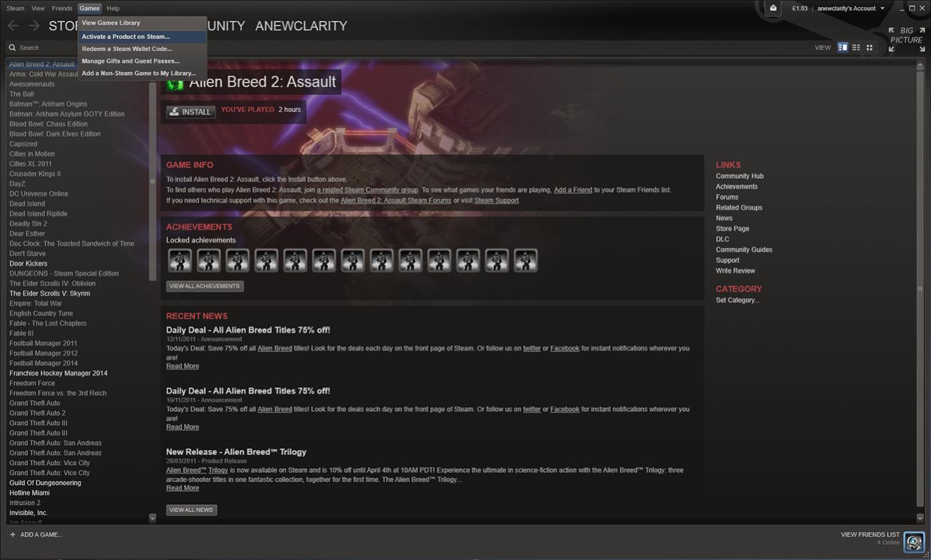This screenshot has height=560, width=931.
Task: Click the plus icon beside Add a Game
Action: pos(13,535)
